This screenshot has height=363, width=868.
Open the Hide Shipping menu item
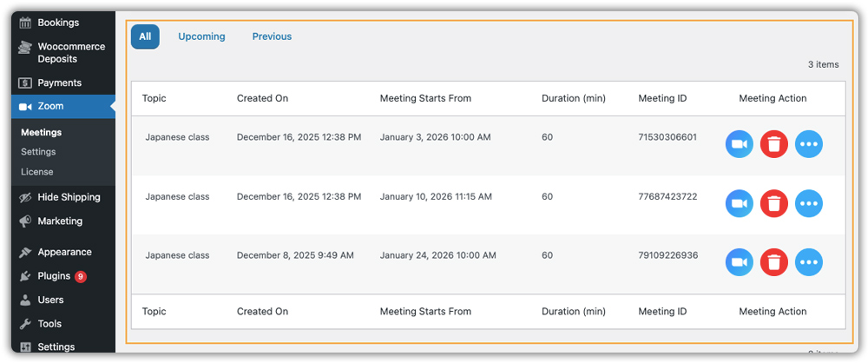[x=69, y=197]
